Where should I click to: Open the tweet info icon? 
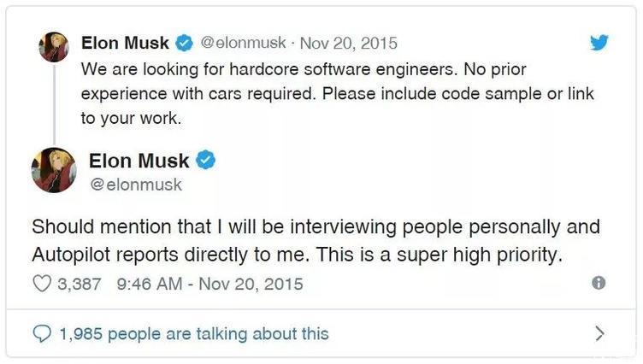click(599, 283)
